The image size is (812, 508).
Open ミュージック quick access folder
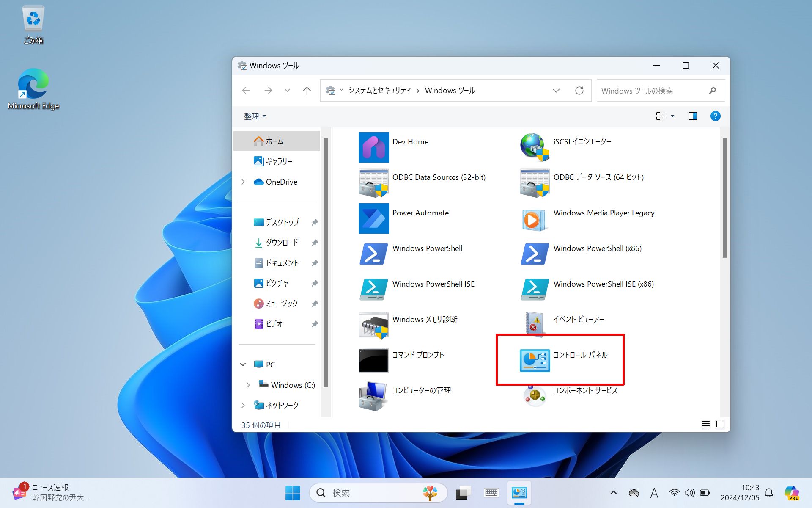(277, 304)
